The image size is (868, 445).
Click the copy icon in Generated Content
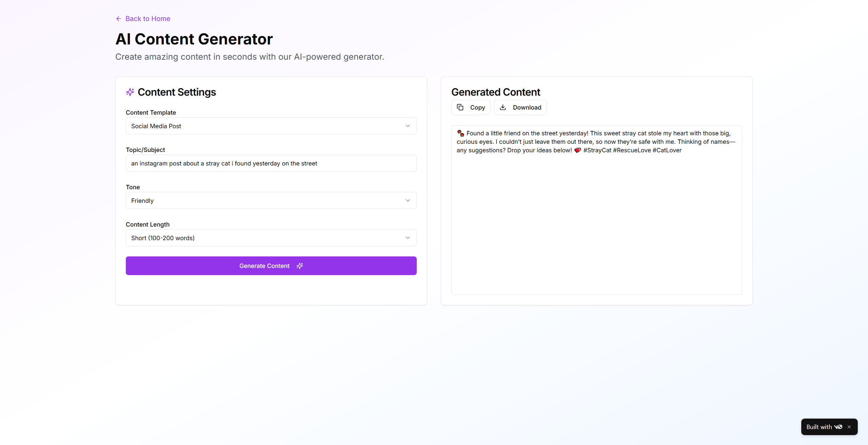[x=460, y=107]
